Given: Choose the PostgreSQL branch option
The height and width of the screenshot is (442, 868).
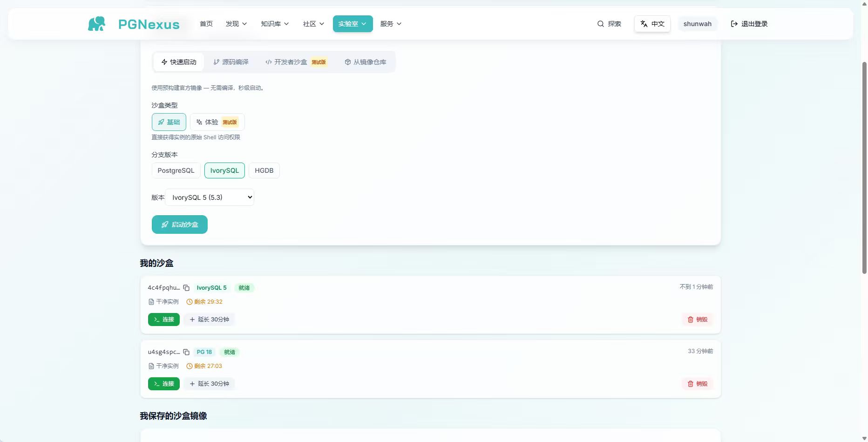Looking at the screenshot, I should coord(176,170).
